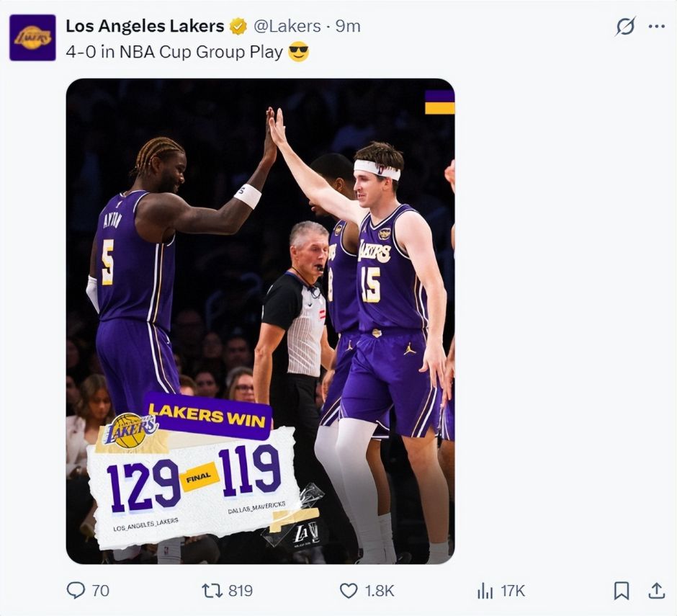Open the Lakers profile avatar

[x=32, y=37]
